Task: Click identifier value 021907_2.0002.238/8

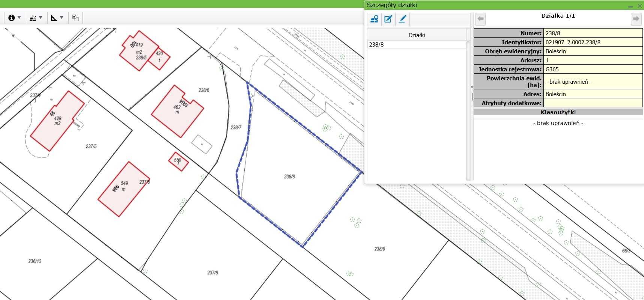Action: click(x=593, y=42)
